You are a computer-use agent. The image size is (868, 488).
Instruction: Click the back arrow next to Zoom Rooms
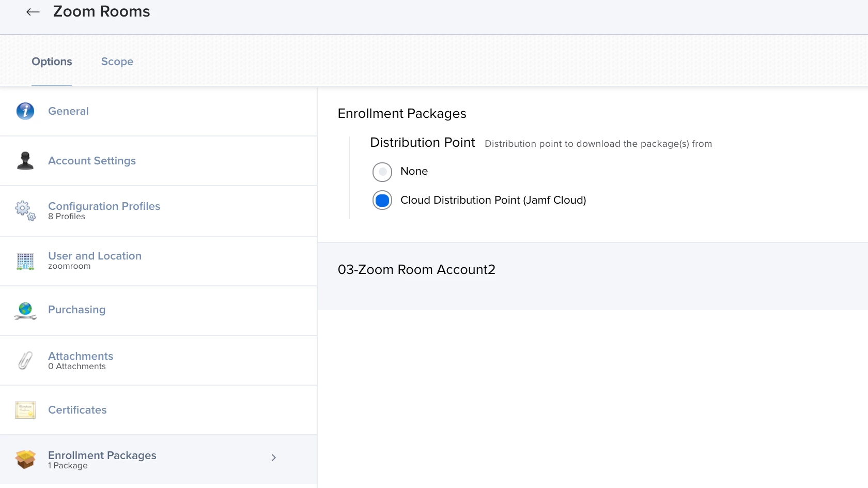33,12
